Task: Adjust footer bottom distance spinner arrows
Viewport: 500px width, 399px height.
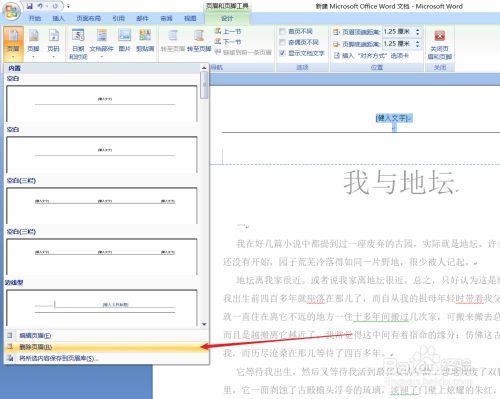Action: [x=418, y=44]
